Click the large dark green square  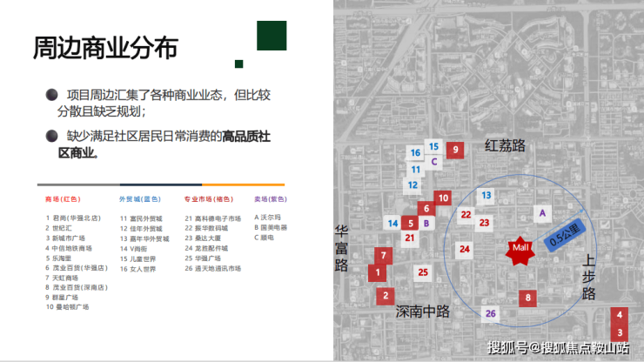coord(271,37)
